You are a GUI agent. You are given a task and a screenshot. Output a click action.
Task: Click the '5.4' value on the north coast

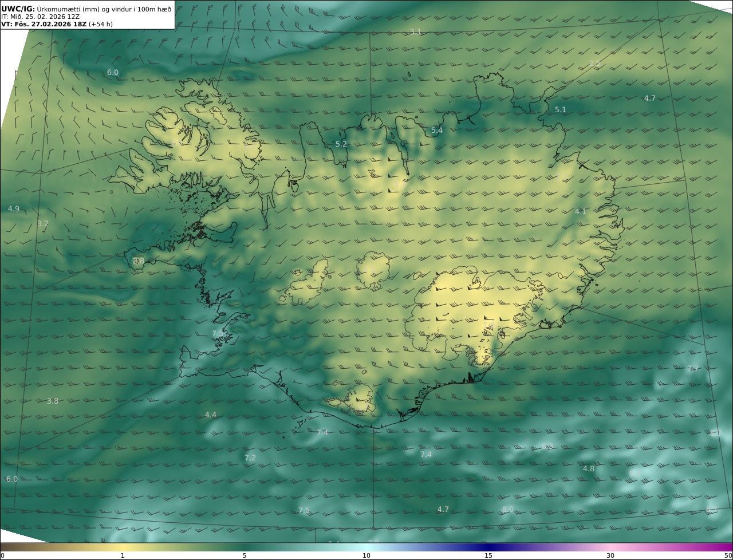[x=437, y=131]
